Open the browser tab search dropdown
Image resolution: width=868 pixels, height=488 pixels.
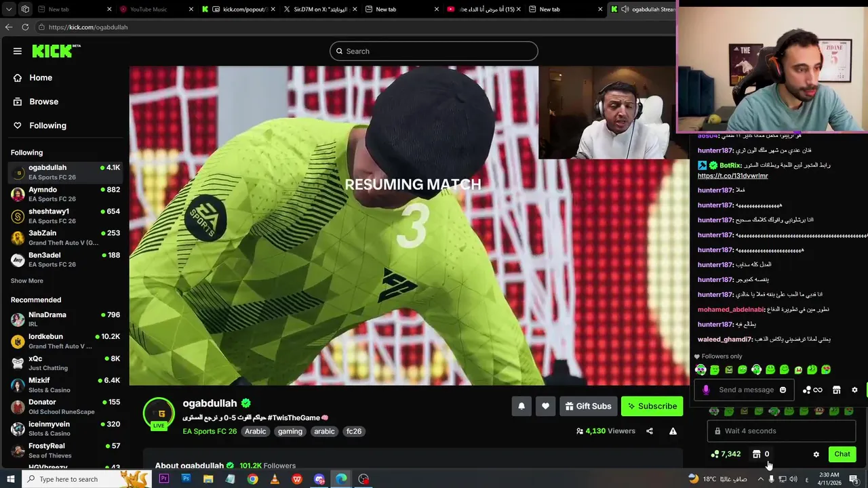9,9
